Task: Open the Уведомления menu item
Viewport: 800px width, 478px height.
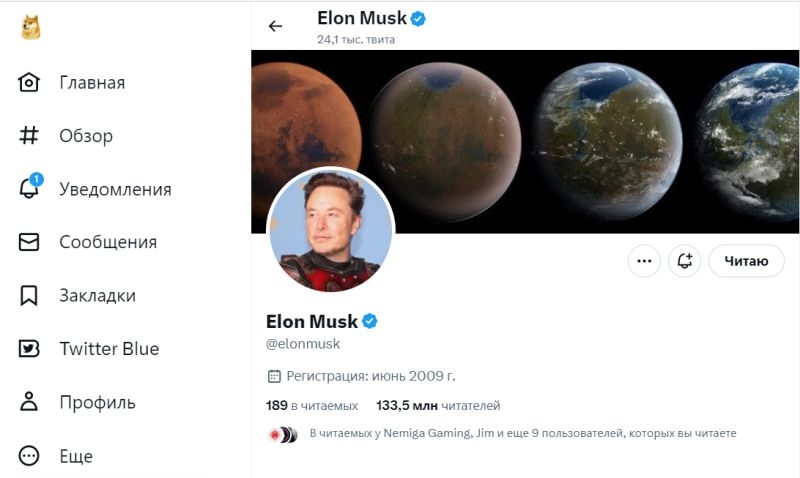Action: point(115,189)
